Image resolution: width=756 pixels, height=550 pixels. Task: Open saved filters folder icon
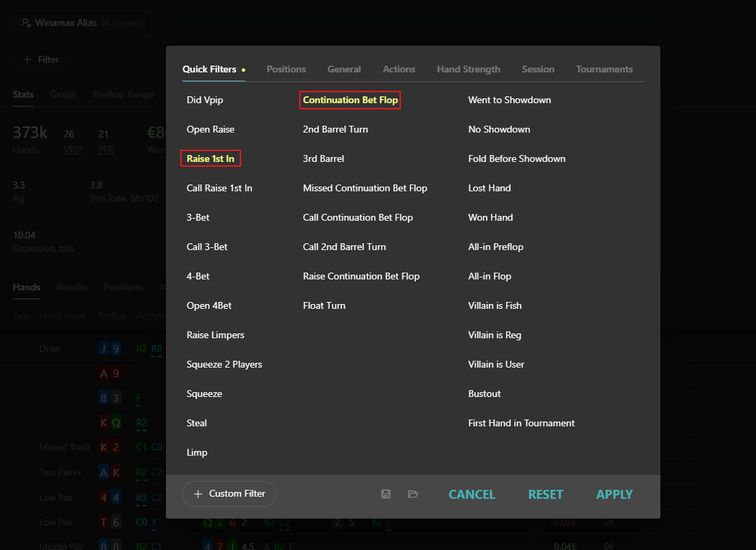pyautogui.click(x=412, y=494)
